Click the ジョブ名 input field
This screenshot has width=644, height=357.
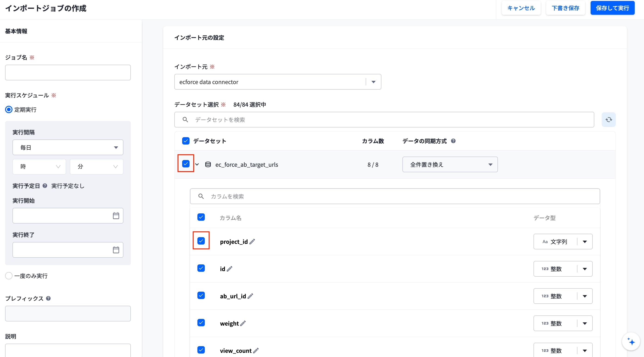pos(68,73)
